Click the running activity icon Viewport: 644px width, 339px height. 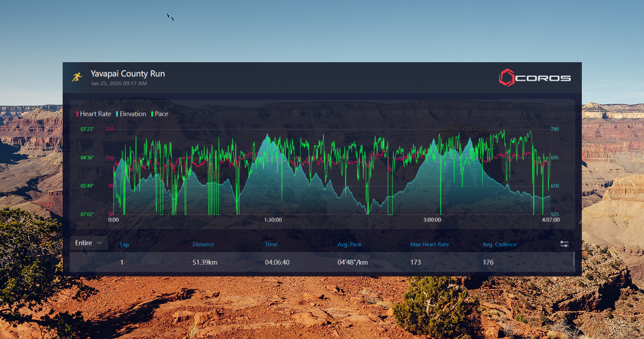pyautogui.click(x=77, y=77)
